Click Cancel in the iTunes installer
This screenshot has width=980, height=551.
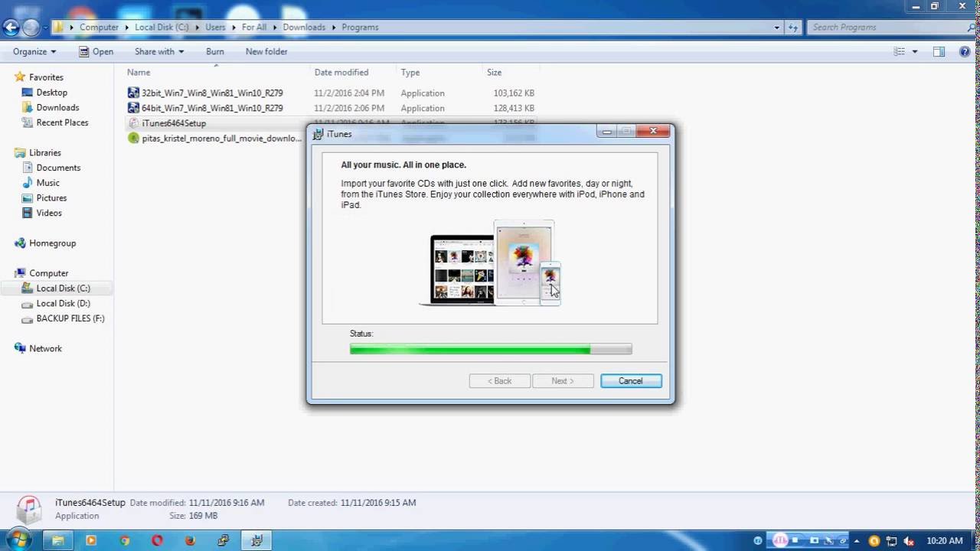point(631,381)
